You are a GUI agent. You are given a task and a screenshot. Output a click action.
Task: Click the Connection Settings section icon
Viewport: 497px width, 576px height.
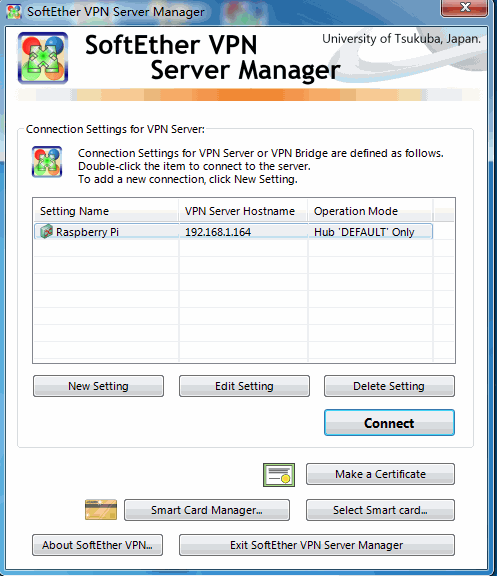click(47, 162)
